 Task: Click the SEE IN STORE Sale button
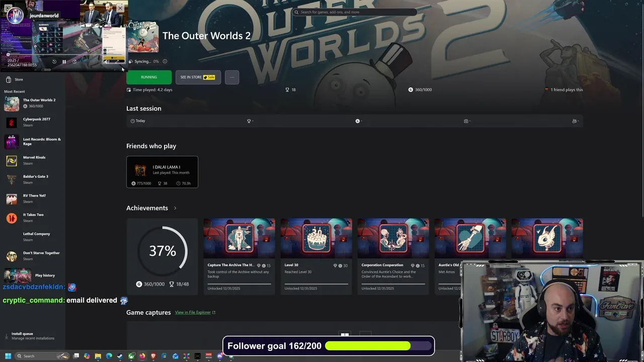(198, 77)
